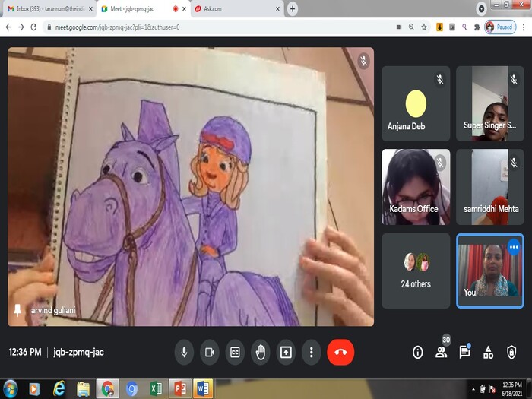Select the Meet jqb-zpmq-jac tab
Image resolution: width=532 pixels, height=399 pixels.
click(x=143, y=9)
